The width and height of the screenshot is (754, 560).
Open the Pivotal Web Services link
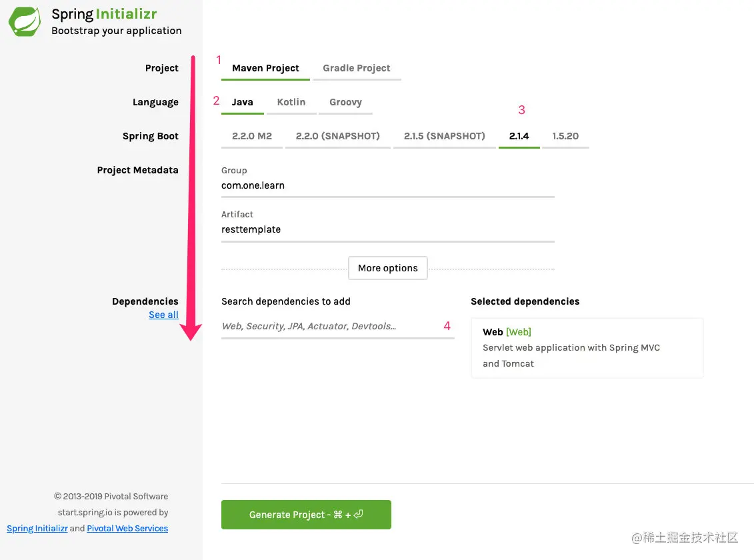[x=127, y=528]
